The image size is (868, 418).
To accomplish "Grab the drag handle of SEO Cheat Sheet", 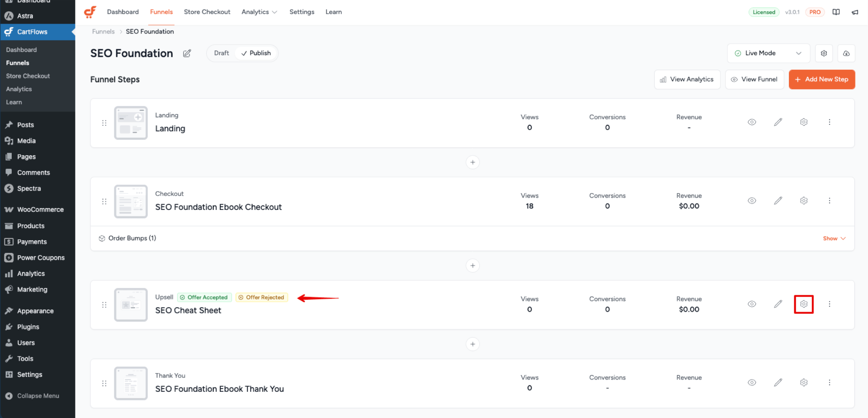I will (104, 305).
